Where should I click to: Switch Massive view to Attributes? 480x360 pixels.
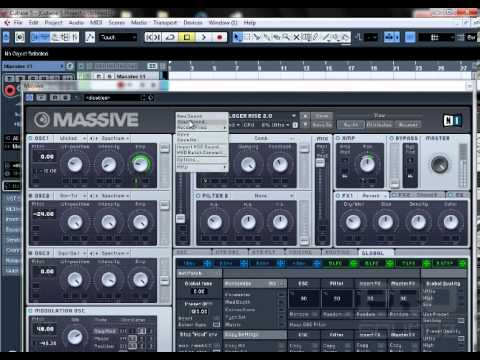[379, 125]
